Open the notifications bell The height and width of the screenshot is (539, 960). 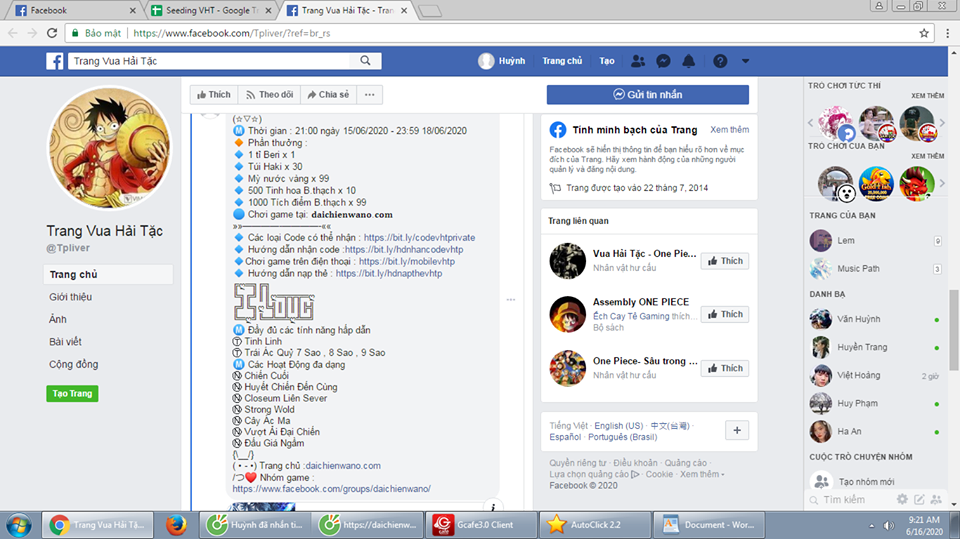click(689, 61)
